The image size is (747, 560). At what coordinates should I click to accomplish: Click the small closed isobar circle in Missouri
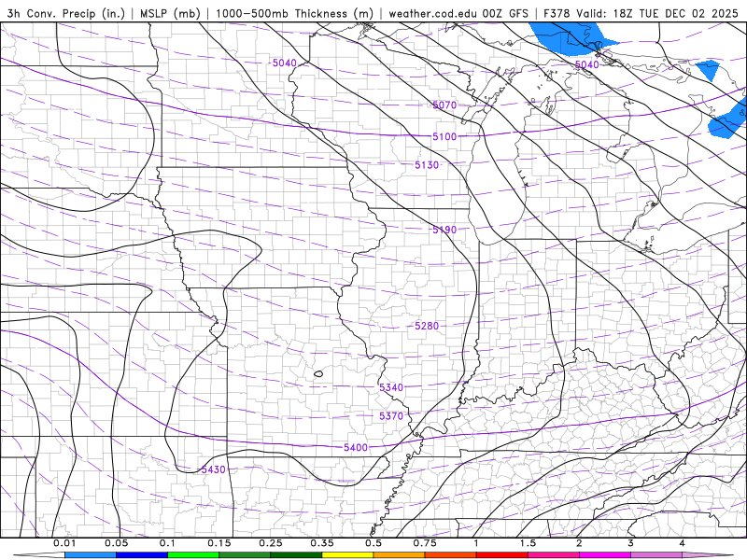(x=318, y=374)
